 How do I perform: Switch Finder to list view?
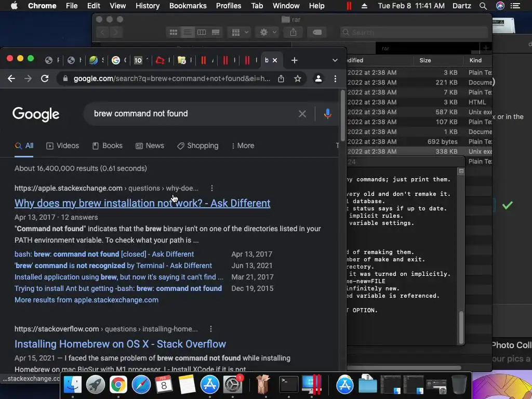187,32
